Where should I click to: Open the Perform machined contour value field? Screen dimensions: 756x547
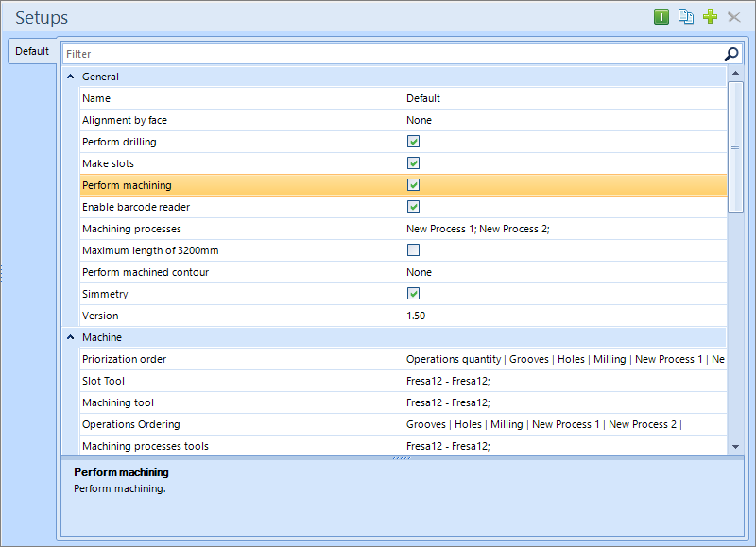coord(564,272)
